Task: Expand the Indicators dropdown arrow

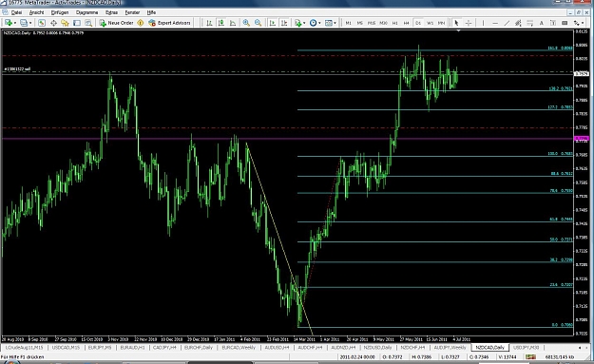Action: coord(304,24)
